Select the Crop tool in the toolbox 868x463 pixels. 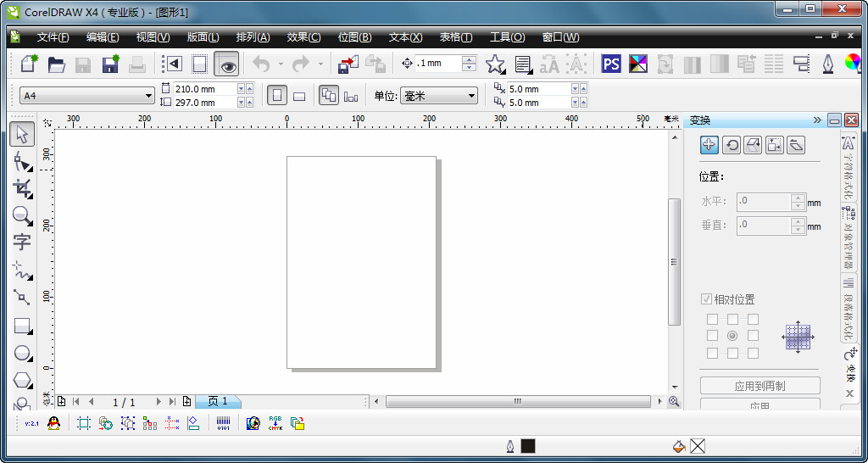tap(22, 188)
